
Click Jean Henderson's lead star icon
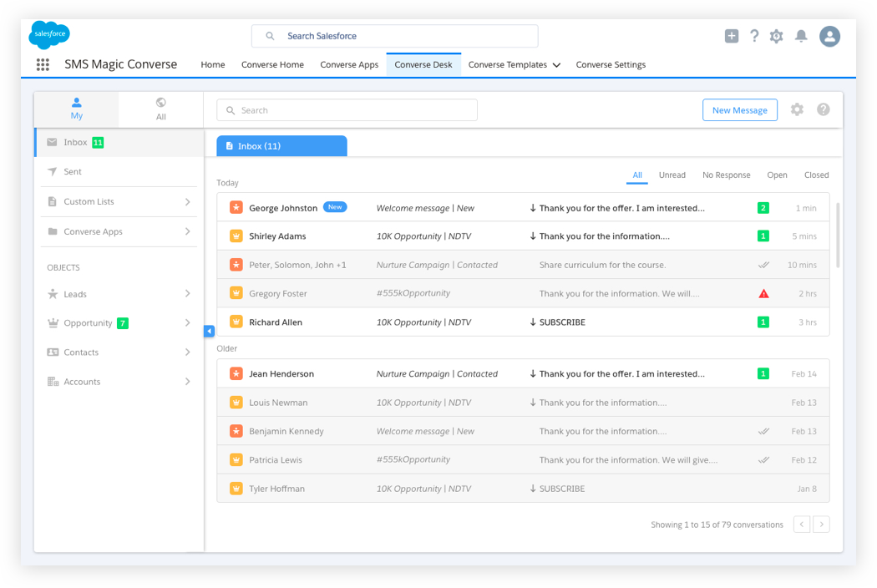coord(236,373)
